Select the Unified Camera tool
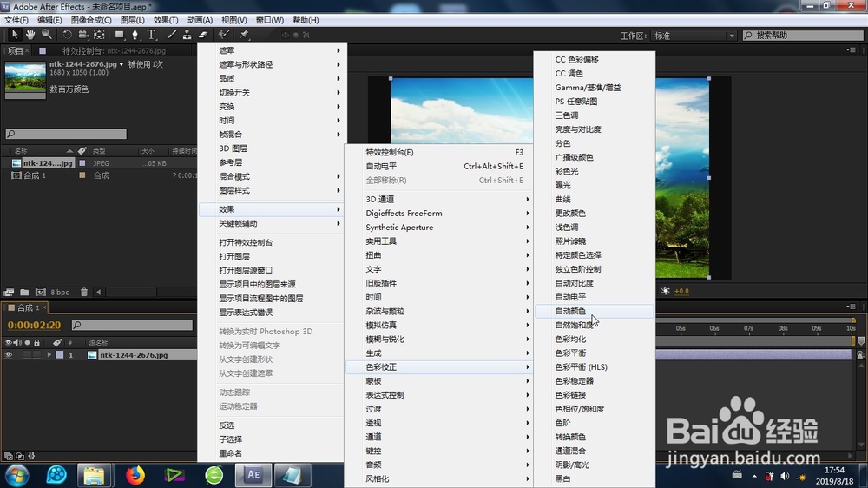This screenshot has width=868, height=488. pos(83,35)
